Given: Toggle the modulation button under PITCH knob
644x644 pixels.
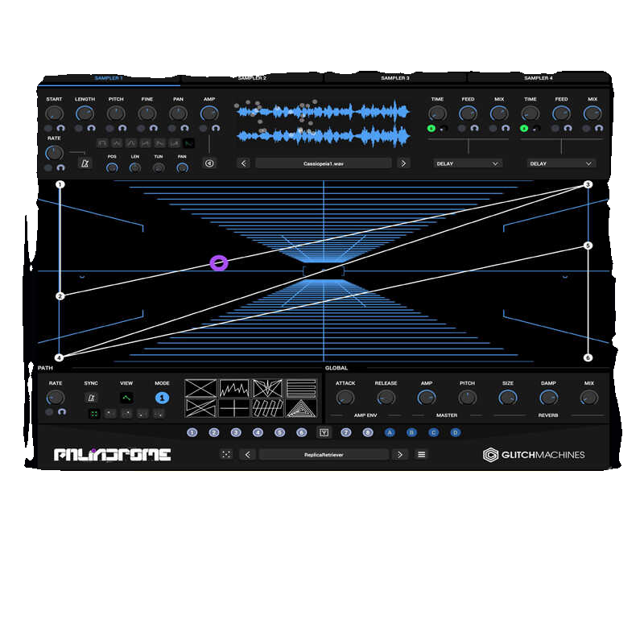Looking at the screenshot, I should point(109,129).
